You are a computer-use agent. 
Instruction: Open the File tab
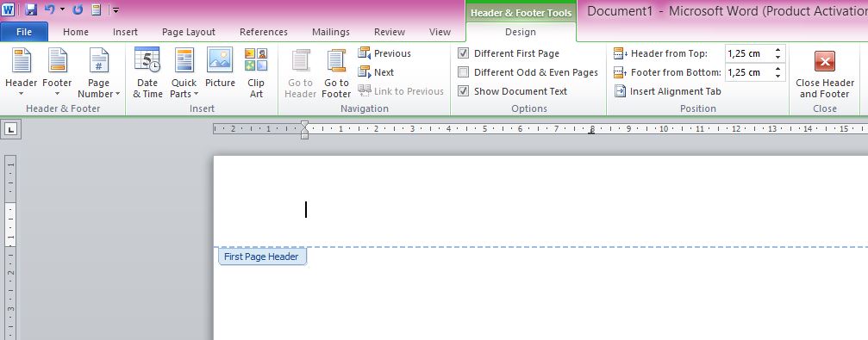(24, 32)
